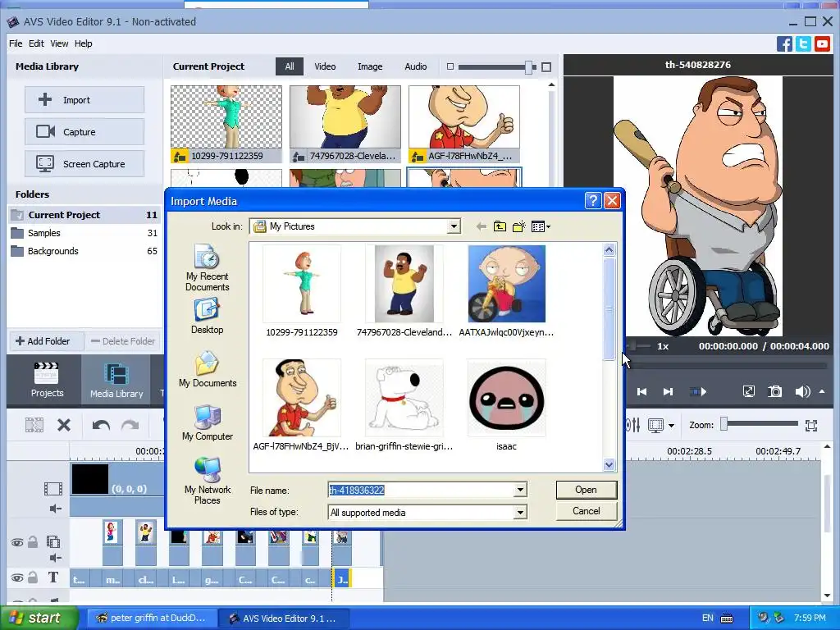The height and width of the screenshot is (630, 840).
Task: Delete selected item with the X icon
Action: click(64, 426)
